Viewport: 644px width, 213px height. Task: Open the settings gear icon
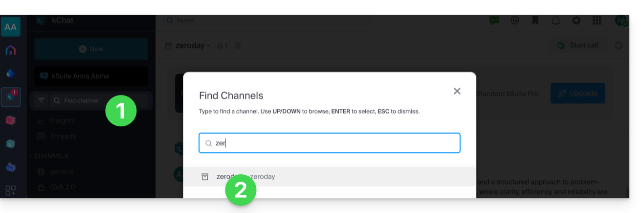tap(577, 21)
